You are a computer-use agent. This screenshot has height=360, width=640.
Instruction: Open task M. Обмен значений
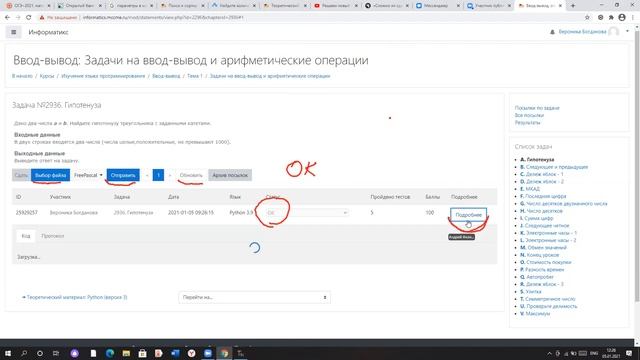tap(543, 248)
